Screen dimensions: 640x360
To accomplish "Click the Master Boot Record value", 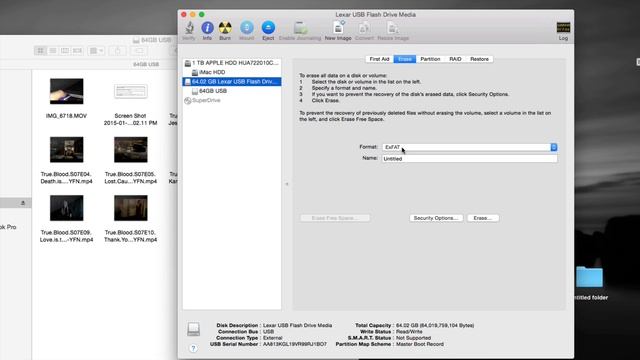I will tap(420, 344).
